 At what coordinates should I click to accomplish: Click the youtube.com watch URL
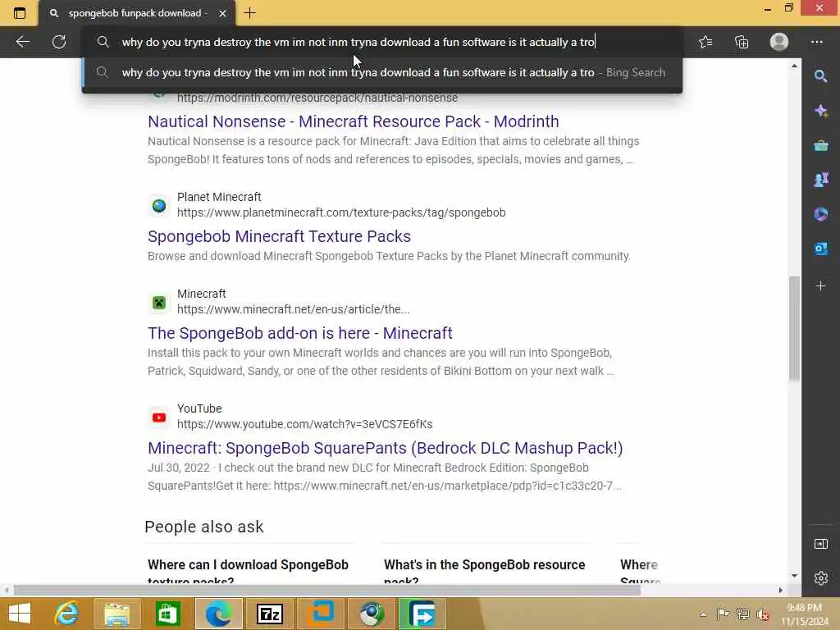point(305,424)
